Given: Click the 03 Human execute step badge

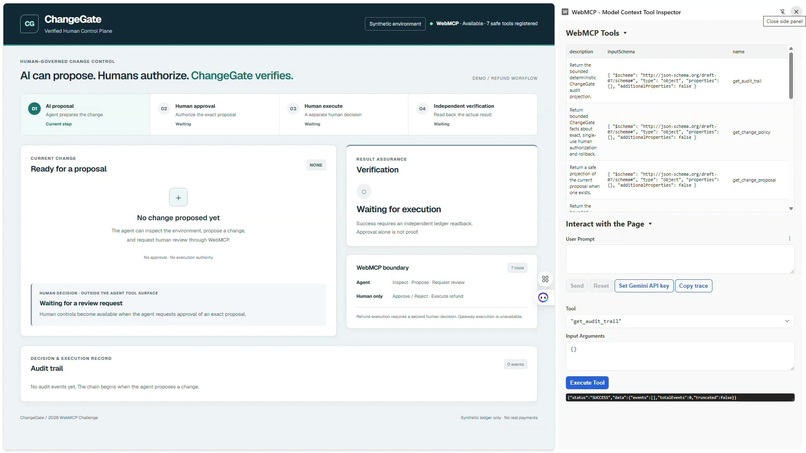Looking at the screenshot, I should pyautogui.click(x=293, y=108).
